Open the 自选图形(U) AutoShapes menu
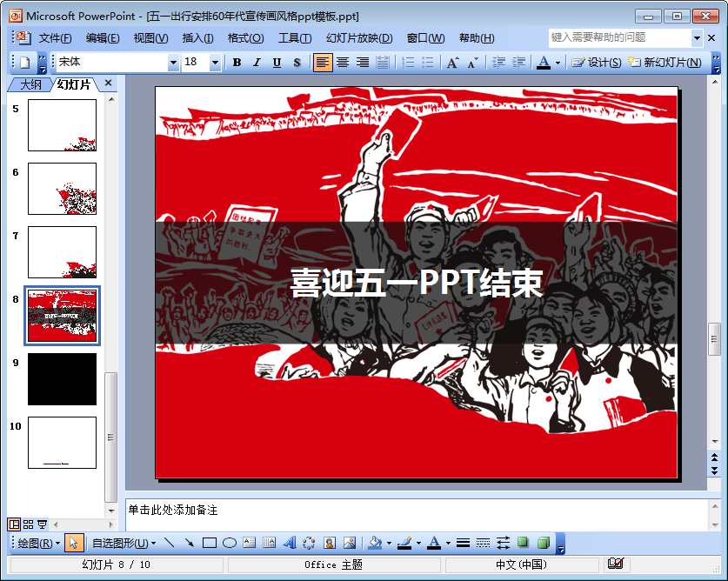 point(124,543)
